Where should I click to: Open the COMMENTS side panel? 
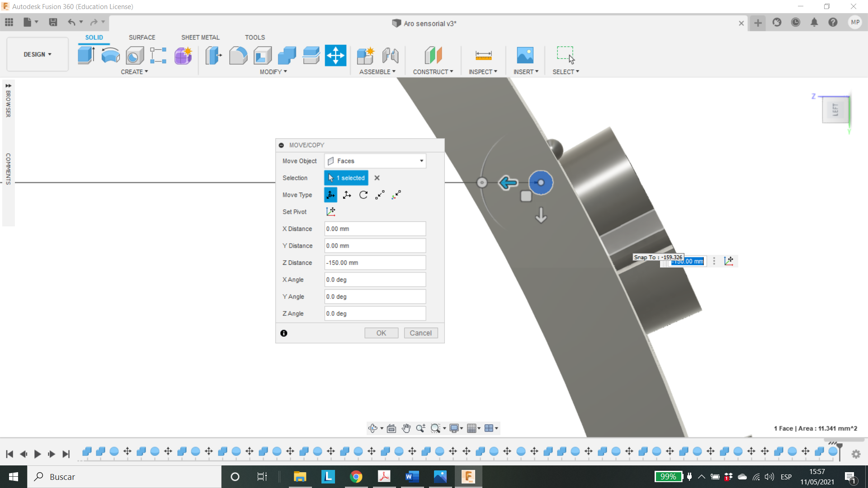[x=8, y=169]
